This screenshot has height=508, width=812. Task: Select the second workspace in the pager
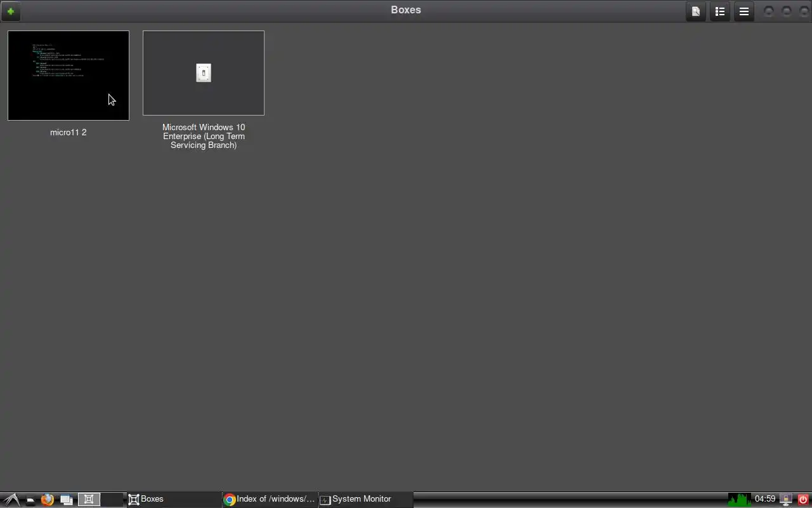pos(112,500)
